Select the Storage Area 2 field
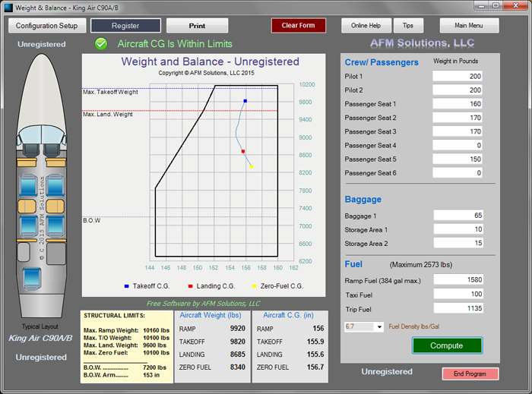Screen dimensions: 532x394 (x=458, y=243)
